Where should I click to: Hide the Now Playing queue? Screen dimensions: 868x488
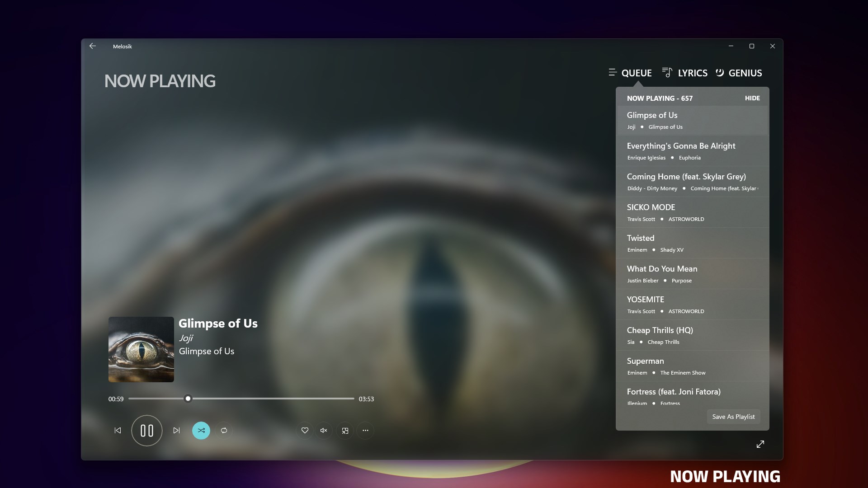point(752,98)
